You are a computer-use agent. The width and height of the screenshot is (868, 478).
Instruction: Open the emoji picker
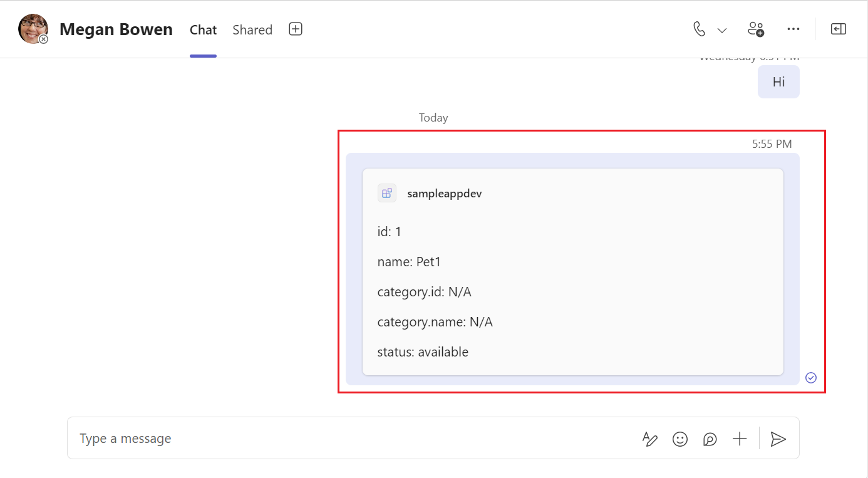coord(680,439)
